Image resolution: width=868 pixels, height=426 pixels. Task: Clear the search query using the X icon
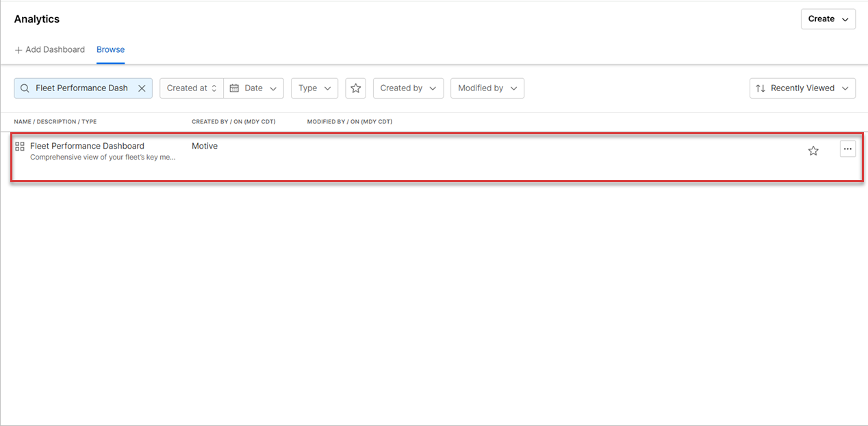(x=142, y=88)
